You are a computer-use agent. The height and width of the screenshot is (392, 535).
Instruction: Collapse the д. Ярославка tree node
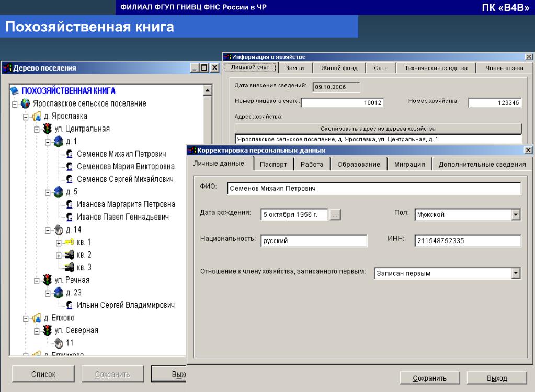(26, 117)
